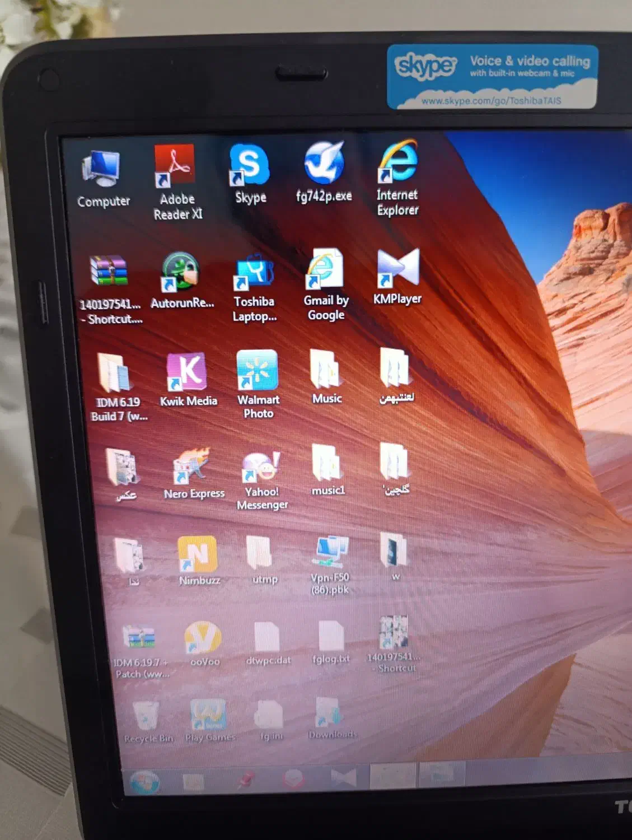The width and height of the screenshot is (632, 840).
Task: Launch the ooVoo shortcut
Action: pyautogui.click(x=203, y=638)
